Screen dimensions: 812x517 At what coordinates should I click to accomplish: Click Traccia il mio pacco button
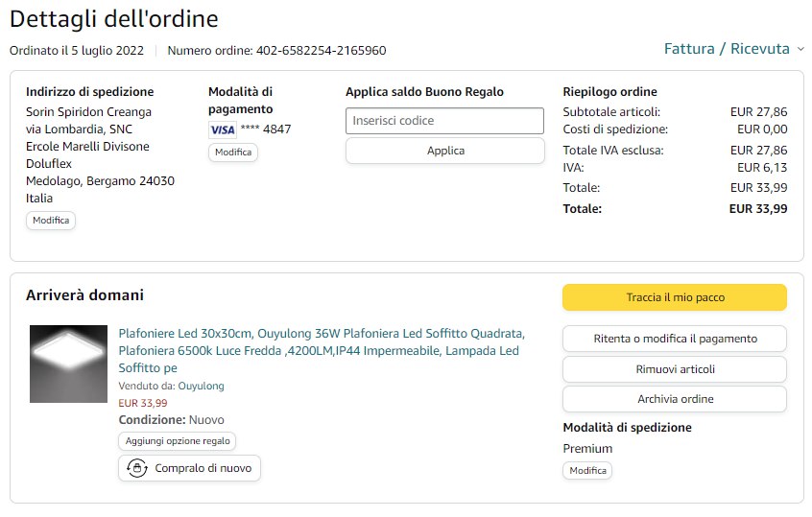674,297
